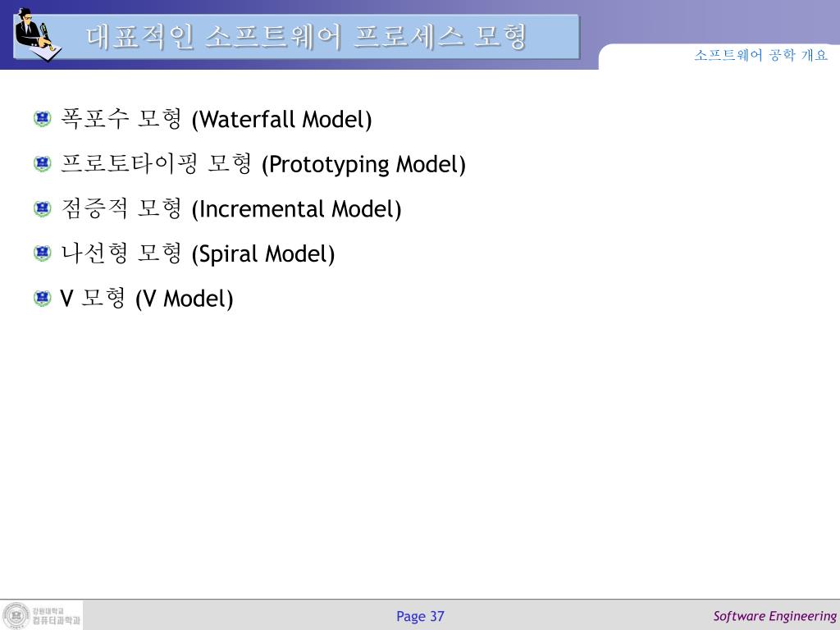Click the bullet icon beside Incremental Model

click(43, 208)
